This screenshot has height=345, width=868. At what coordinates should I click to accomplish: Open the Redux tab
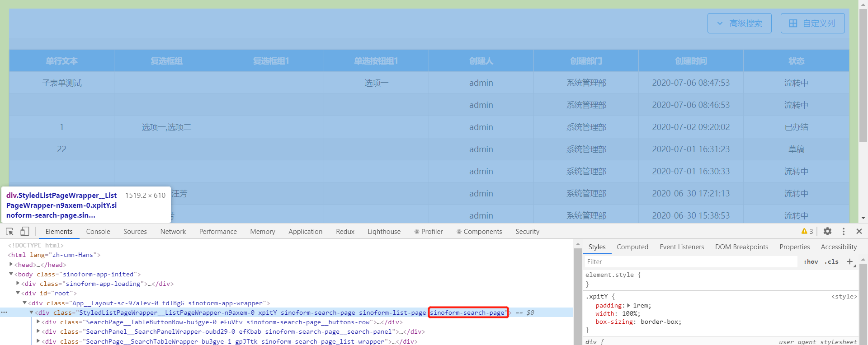(345, 232)
